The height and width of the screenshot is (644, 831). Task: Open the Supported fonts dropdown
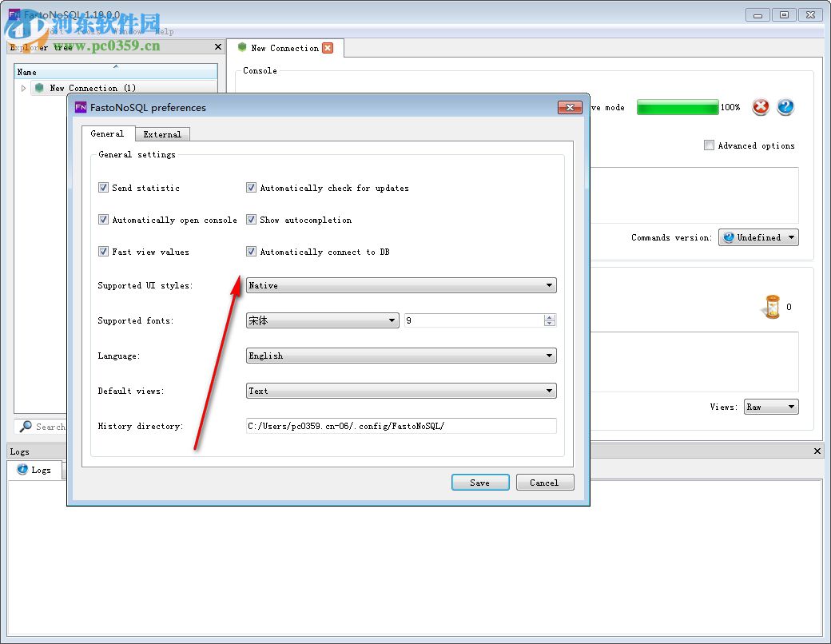322,320
